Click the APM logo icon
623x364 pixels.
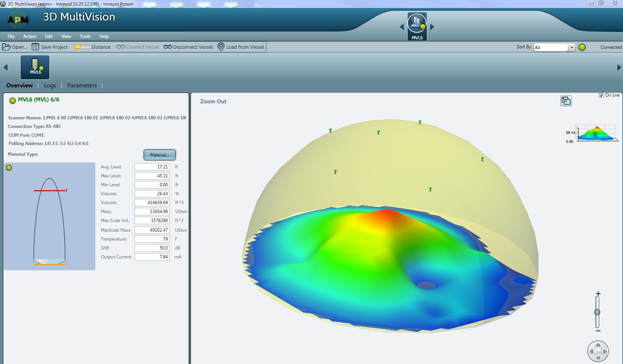18,19
